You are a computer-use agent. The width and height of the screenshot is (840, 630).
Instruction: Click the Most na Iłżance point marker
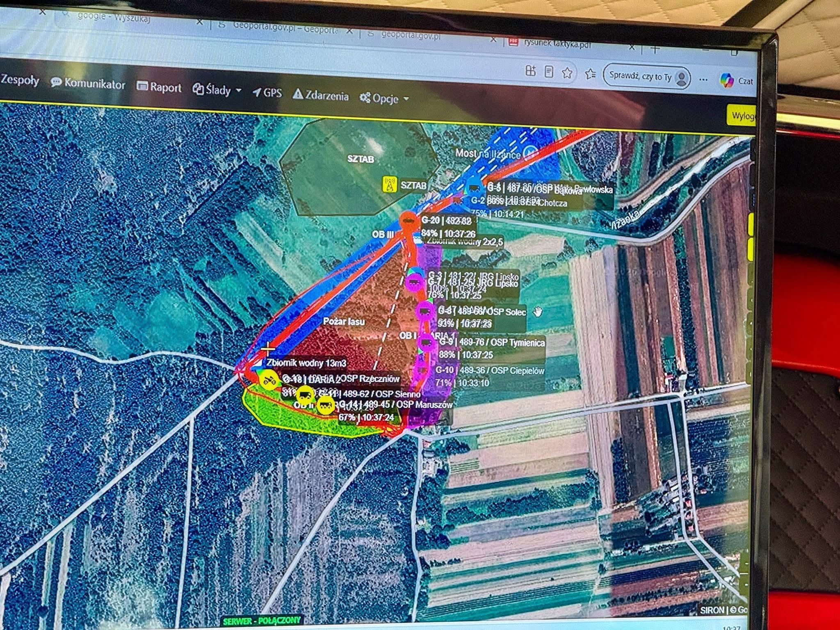[x=530, y=152]
